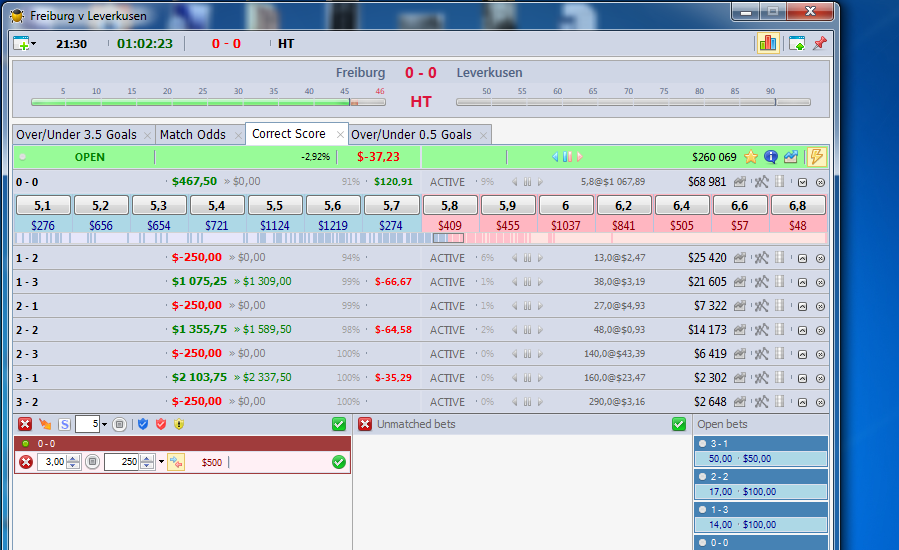Viewport: 899px width, 550px height.
Task: Click the stake field showing 250
Action: (x=122, y=462)
